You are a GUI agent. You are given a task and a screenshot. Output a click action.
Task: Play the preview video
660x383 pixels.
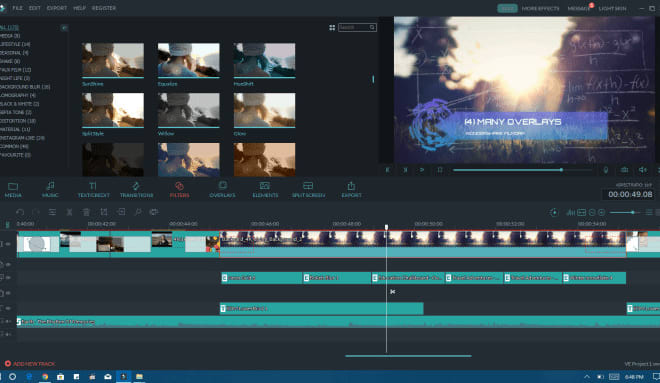[x=422, y=170]
